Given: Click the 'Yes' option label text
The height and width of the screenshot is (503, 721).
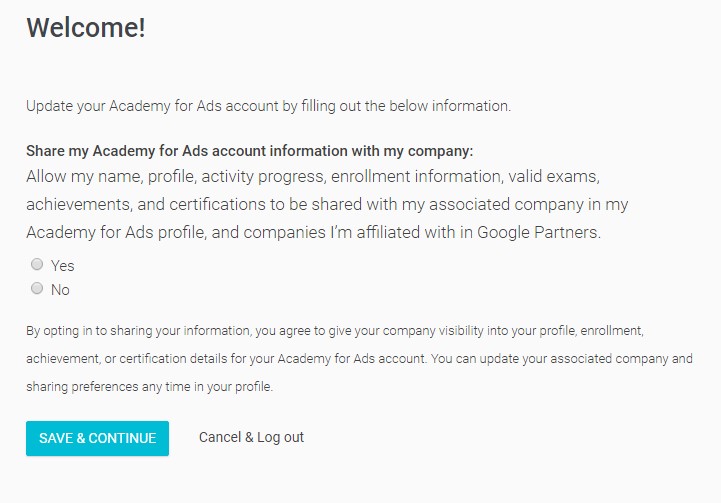Looking at the screenshot, I should (x=63, y=266).
